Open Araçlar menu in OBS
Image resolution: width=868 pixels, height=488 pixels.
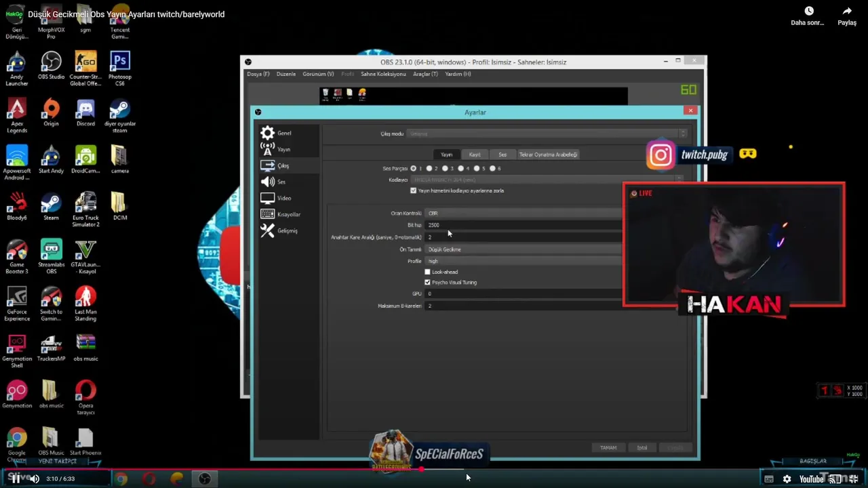tap(425, 74)
